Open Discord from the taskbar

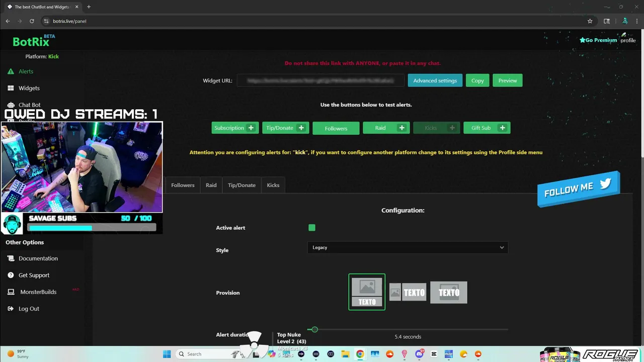coord(419,354)
